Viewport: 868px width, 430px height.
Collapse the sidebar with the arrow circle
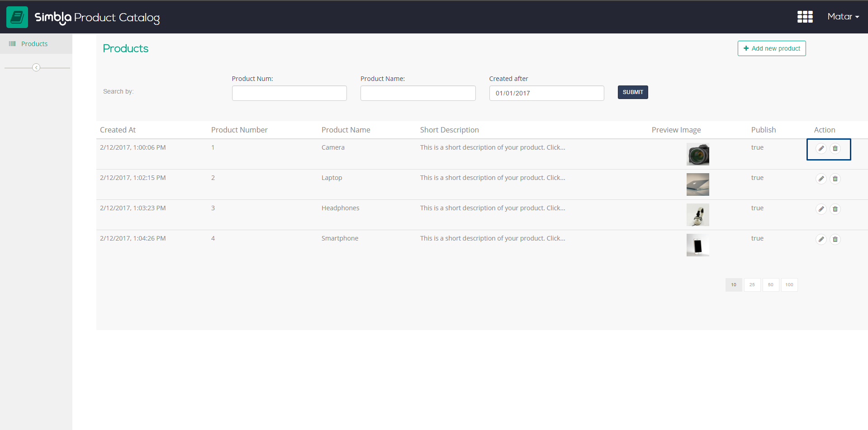36,67
